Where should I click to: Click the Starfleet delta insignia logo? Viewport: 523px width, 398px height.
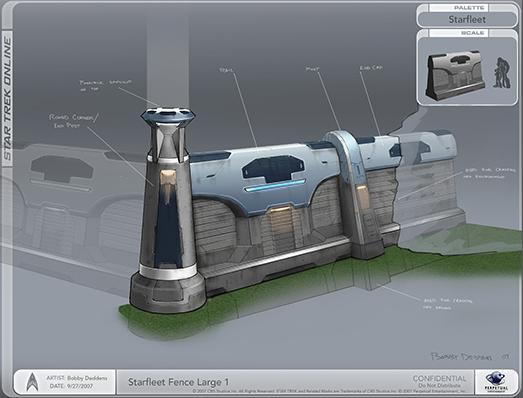tap(32, 382)
